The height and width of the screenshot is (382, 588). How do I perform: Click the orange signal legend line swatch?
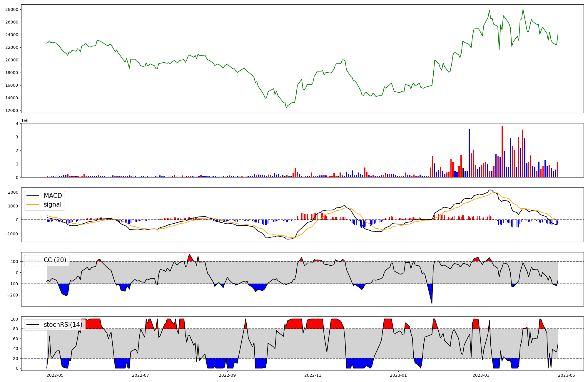[x=33, y=205]
